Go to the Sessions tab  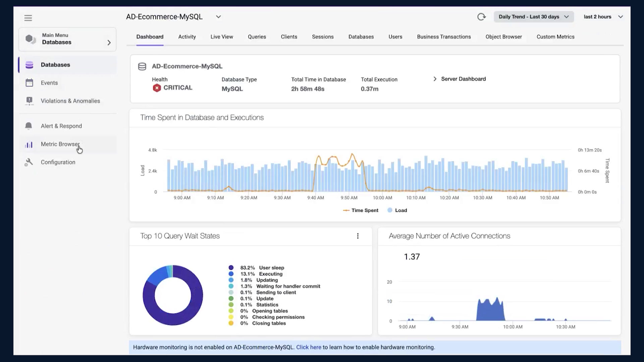323,37
